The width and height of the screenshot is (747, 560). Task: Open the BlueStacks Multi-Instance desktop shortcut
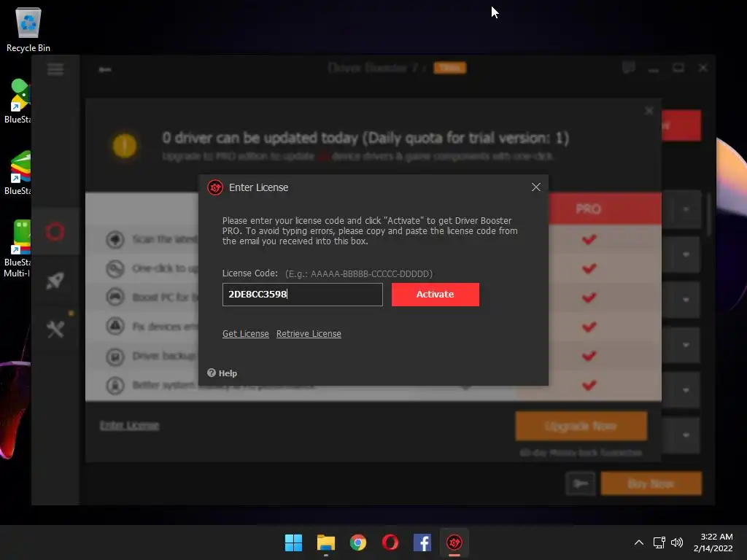(x=18, y=249)
